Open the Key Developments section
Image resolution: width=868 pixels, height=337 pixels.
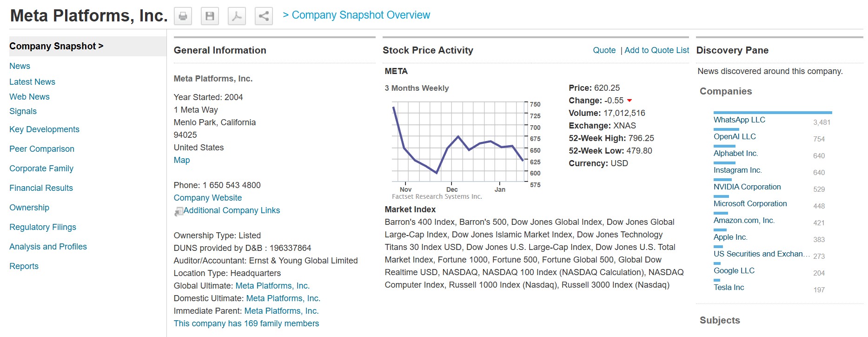click(x=44, y=129)
